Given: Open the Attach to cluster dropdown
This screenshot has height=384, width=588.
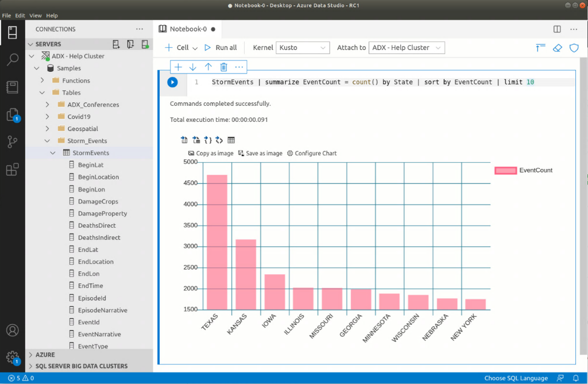Looking at the screenshot, I should pyautogui.click(x=407, y=48).
